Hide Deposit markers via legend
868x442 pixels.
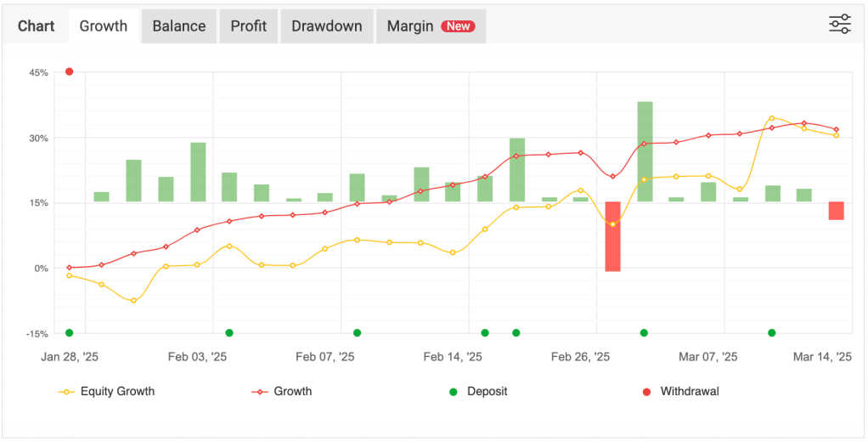tap(487, 392)
